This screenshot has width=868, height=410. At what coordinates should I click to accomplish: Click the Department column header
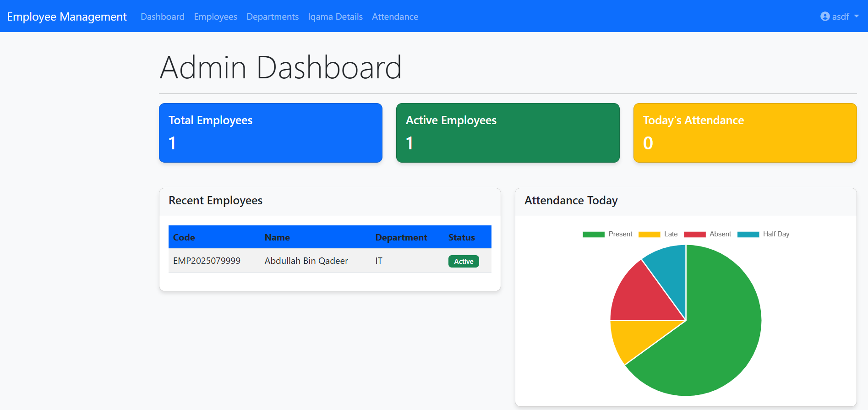pyautogui.click(x=401, y=237)
